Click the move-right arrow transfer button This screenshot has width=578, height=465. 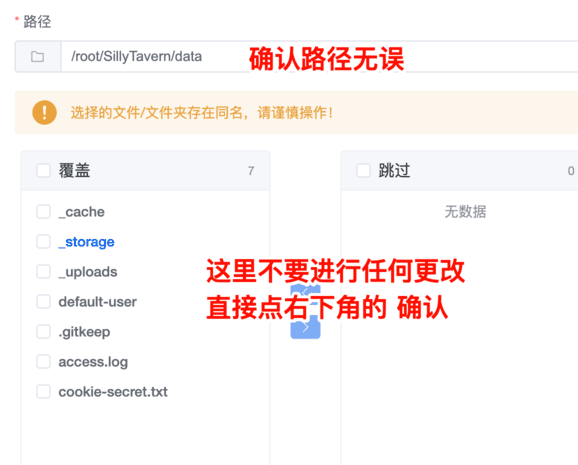[305, 327]
